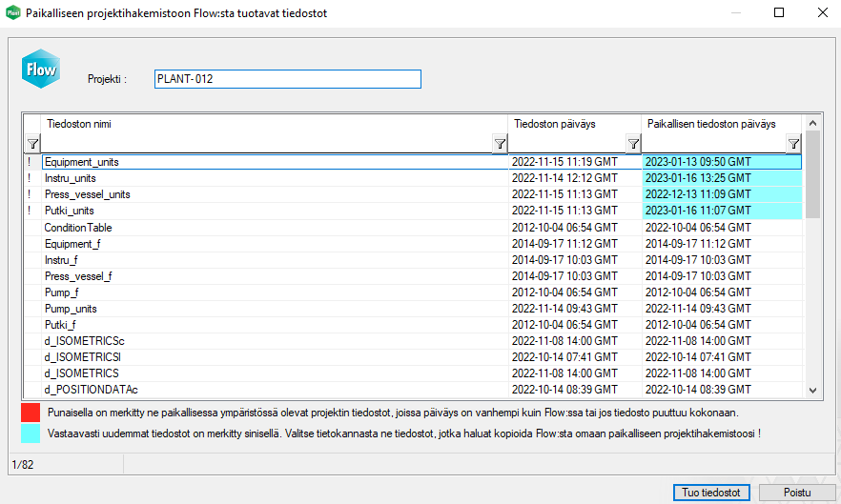Open filter for Tiedoston päiväys column
This screenshot has height=504, width=841.
(x=633, y=144)
